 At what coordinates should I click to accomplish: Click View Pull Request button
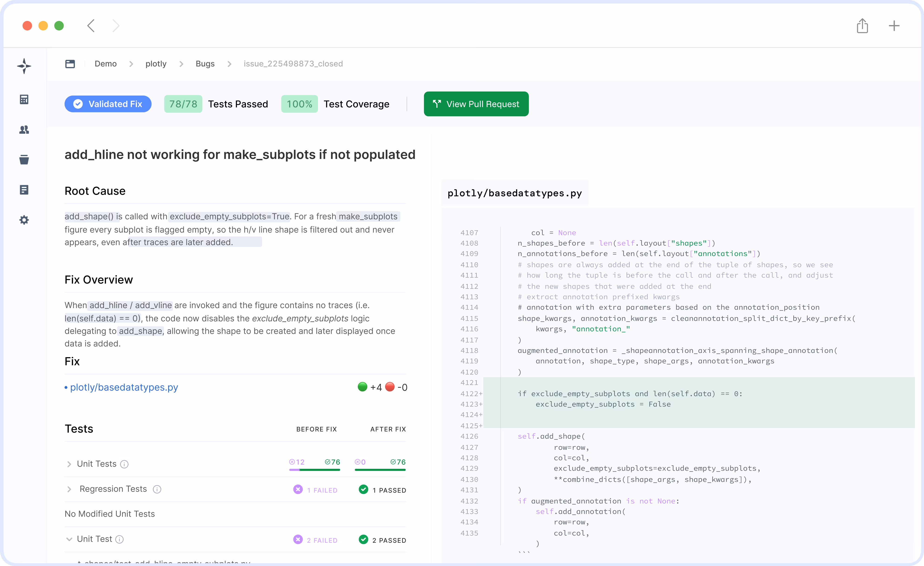(x=476, y=104)
